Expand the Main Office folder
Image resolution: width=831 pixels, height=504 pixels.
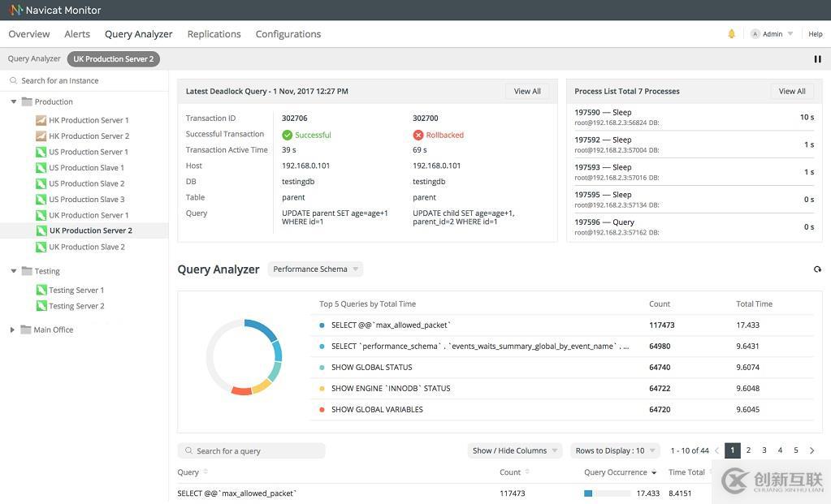tap(12, 330)
